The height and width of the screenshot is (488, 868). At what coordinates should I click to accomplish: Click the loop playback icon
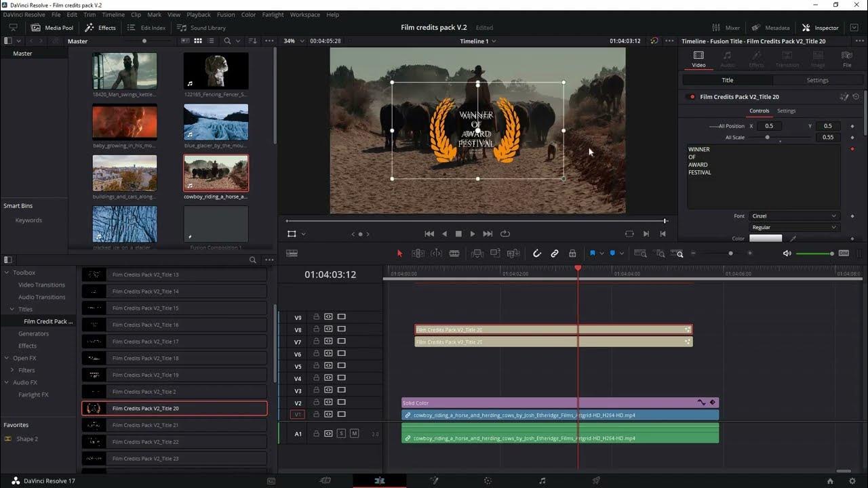click(505, 234)
